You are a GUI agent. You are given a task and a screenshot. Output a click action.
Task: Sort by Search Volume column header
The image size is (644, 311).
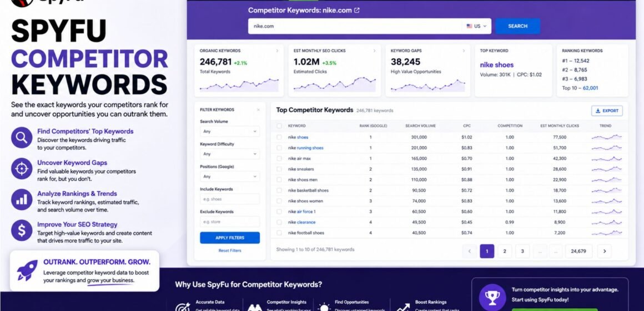pyautogui.click(x=420, y=126)
